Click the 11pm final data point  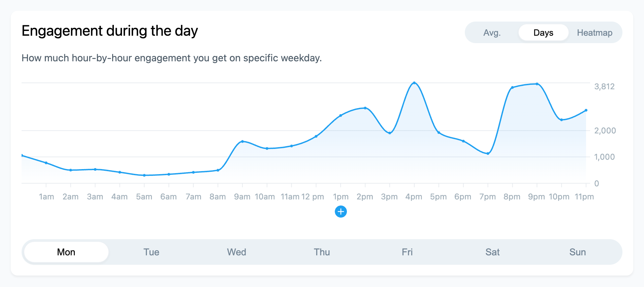point(586,110)
